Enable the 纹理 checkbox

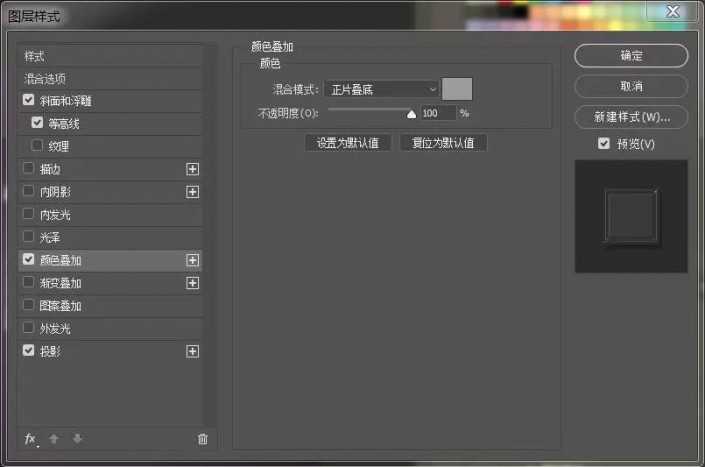point(38,146)
